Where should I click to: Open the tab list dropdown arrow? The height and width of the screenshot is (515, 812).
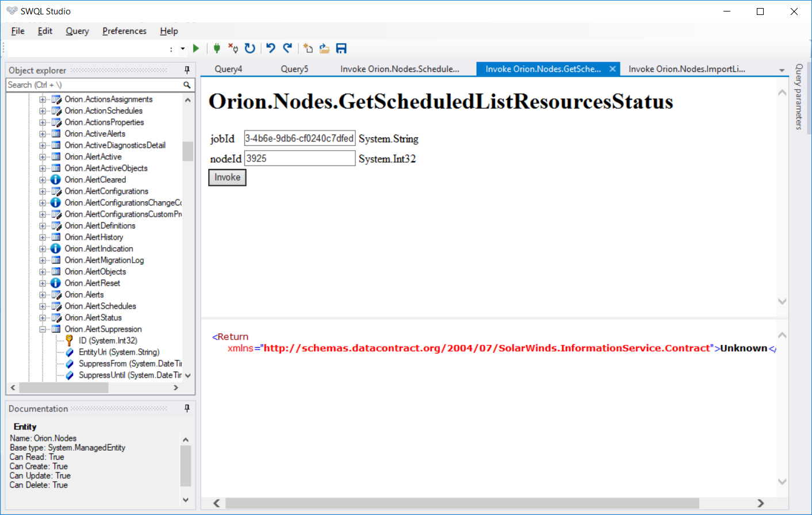782,70
